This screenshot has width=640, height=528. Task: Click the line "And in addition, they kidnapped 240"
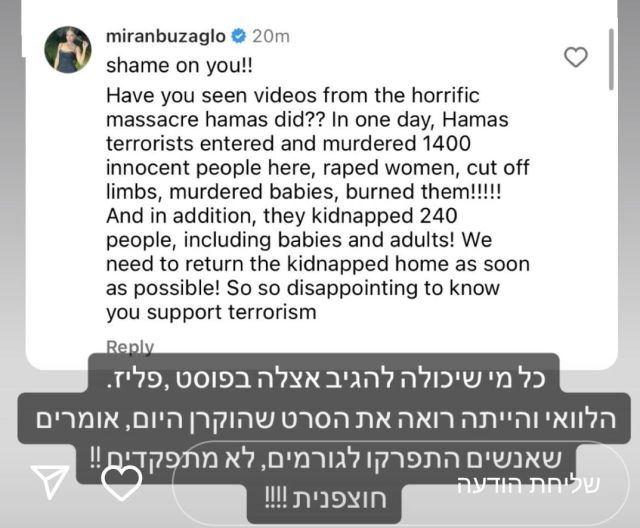click(282, 216)
